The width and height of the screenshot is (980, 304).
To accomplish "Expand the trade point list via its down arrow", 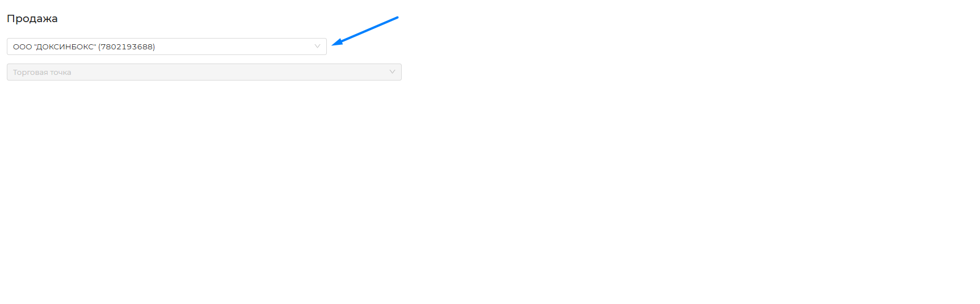I will pos(392,72).
